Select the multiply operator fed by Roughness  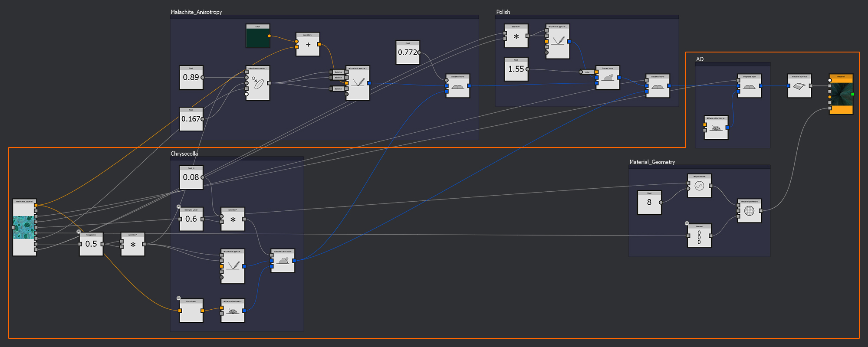point(133,244)
